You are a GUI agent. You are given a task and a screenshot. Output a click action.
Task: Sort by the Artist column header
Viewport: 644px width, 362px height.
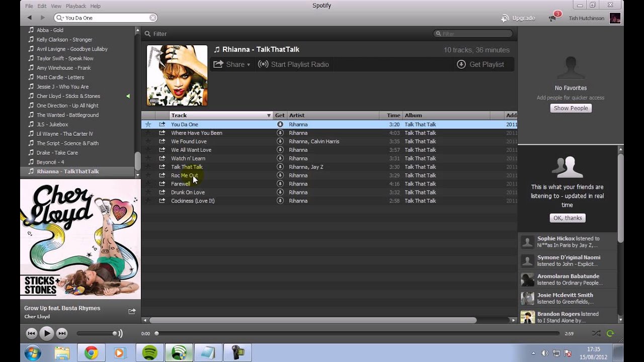click(332, 115)
